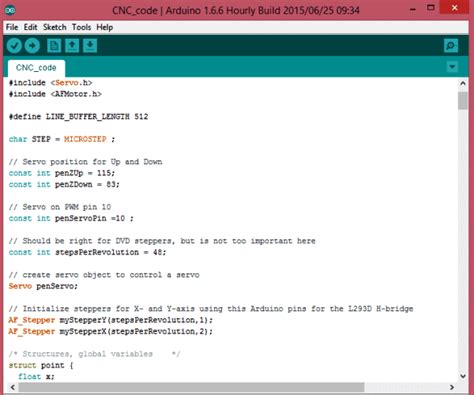Open the Edit menu

[x=30, y=27]
